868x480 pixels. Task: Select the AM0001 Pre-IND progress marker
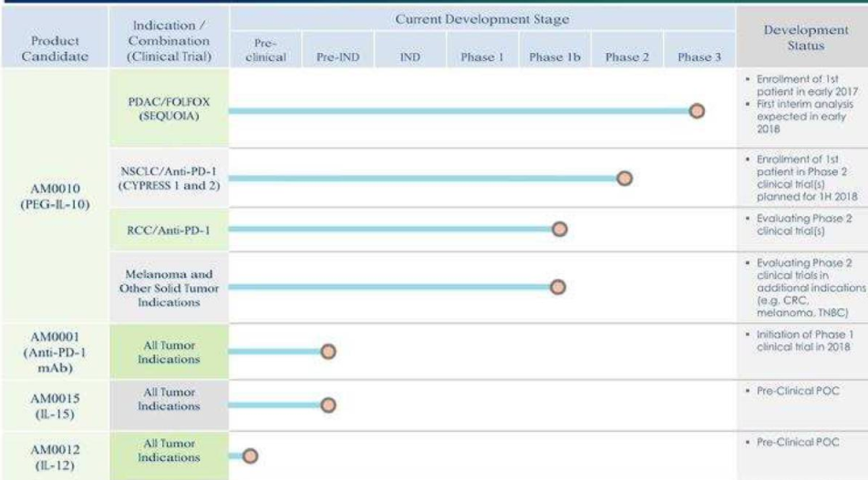(x=329, y=352)
